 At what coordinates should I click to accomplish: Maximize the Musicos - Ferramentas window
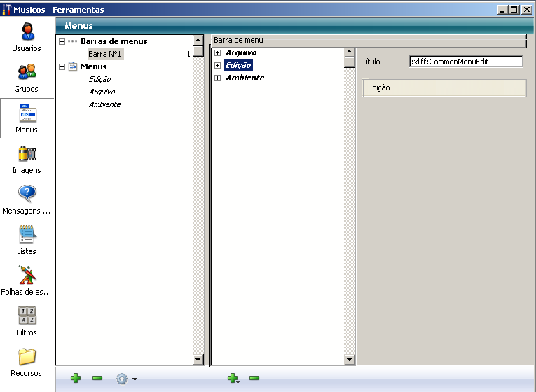pyautogui.click(x=514, y=10)
